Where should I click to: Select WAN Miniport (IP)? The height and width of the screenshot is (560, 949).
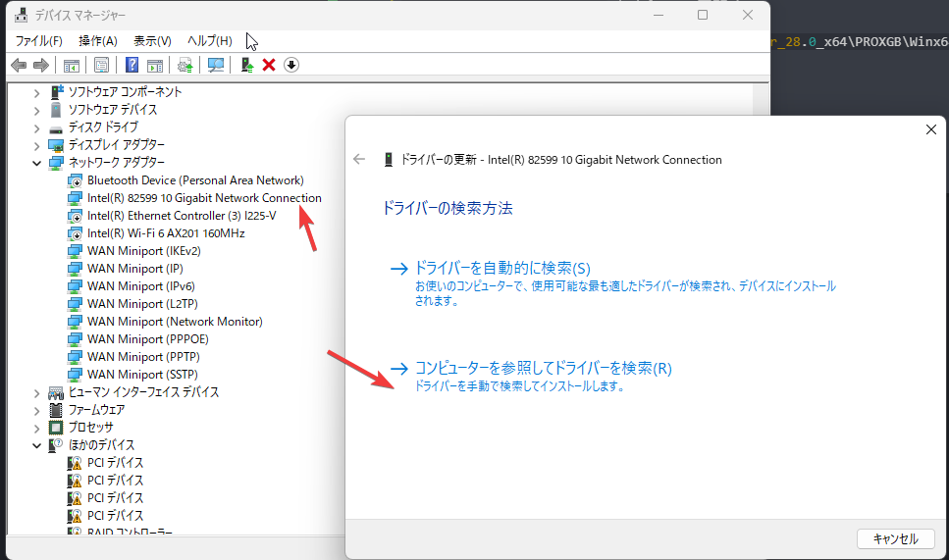coord(135,269)
